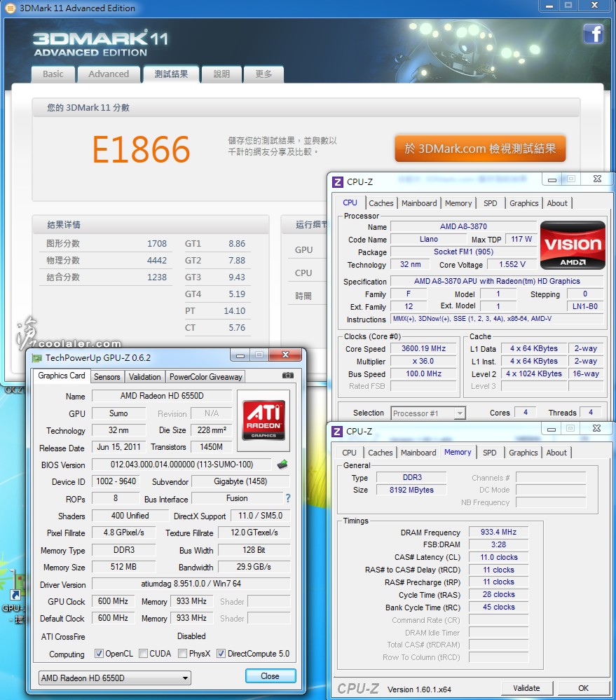Image resolution: width=616 pixels, height=700 pixels.
Task: Open the PowerColor Giveaway tab
Action: tap(206, 377)
